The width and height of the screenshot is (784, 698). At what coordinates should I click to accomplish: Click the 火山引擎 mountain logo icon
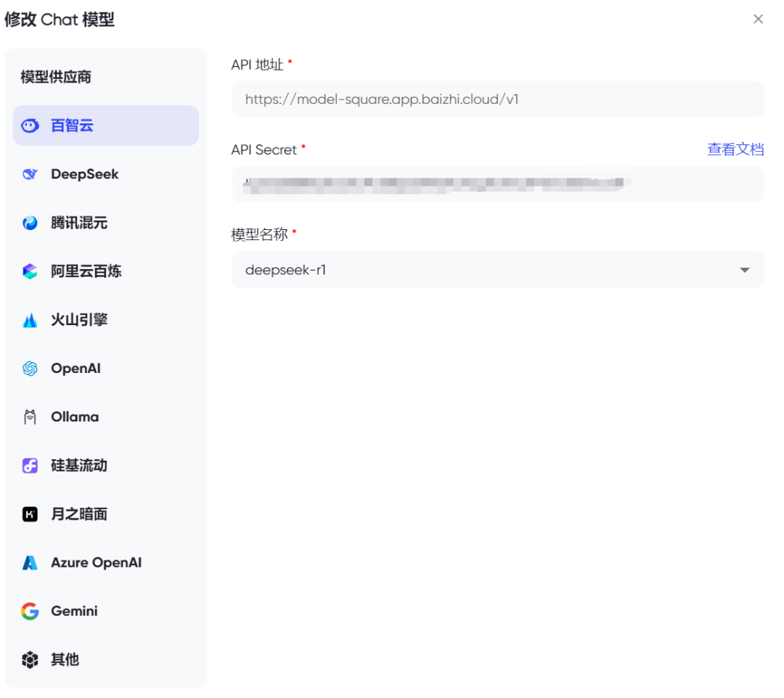pos(30,320)
